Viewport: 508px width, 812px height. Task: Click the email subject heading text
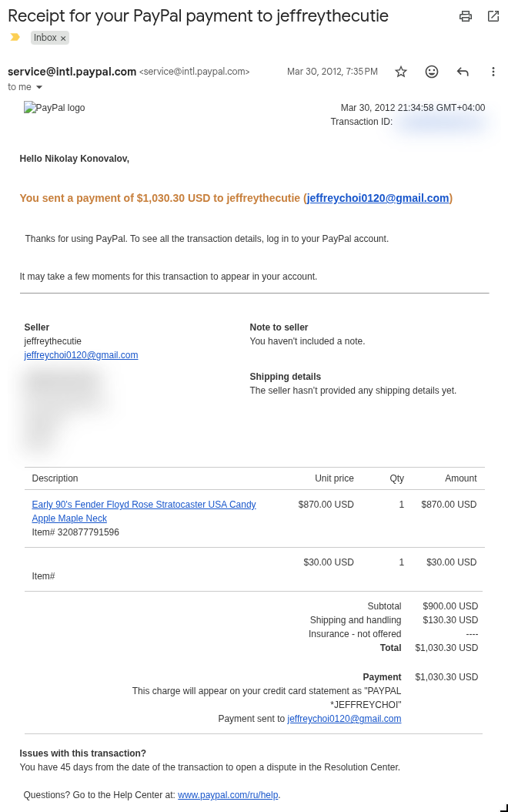click(x=198, y=16)
